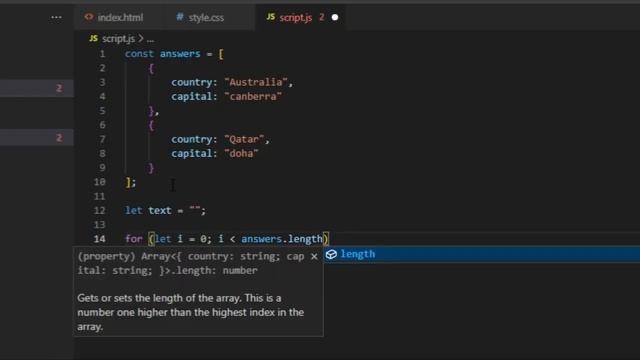The height and width of the screenshot is (360, 640).
Task: Click line number 1 in the gutter
Action: [102, 54]
